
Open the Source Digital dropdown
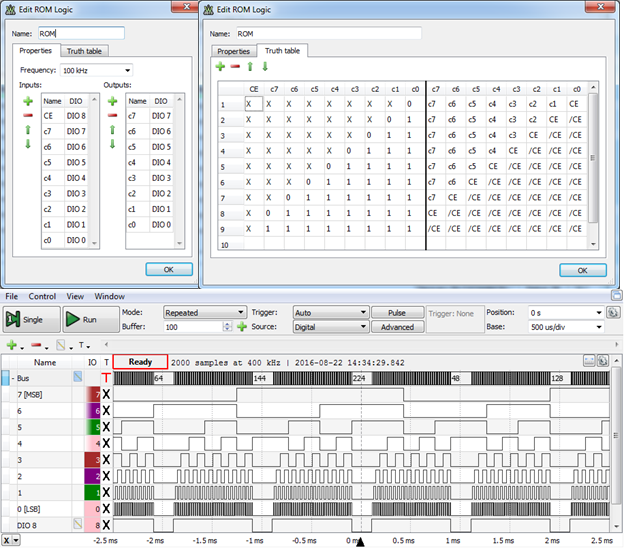(x=331, y=327)
